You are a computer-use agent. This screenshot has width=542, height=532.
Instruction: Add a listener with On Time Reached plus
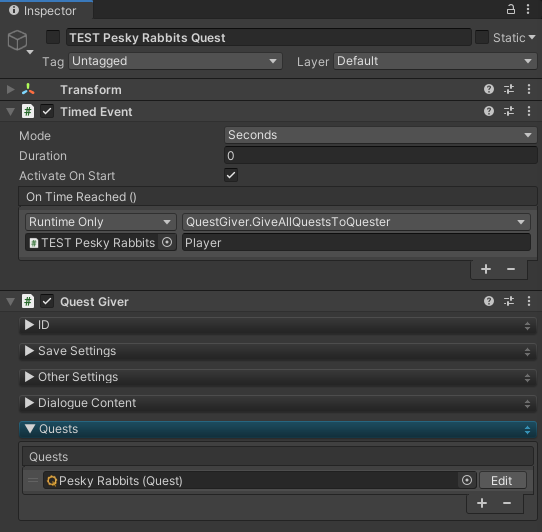(486, 269)
